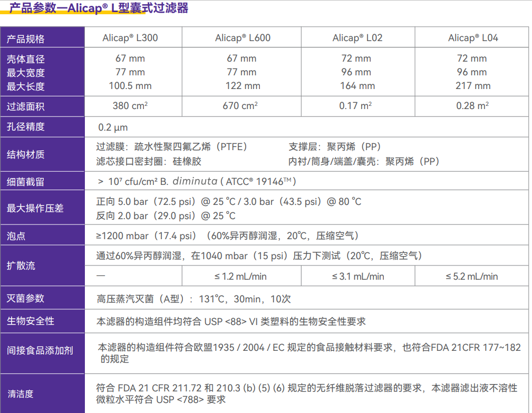Select the 最大操作压差 row header
Viewport: 532px width, 413px height.
tap(35, 209)
